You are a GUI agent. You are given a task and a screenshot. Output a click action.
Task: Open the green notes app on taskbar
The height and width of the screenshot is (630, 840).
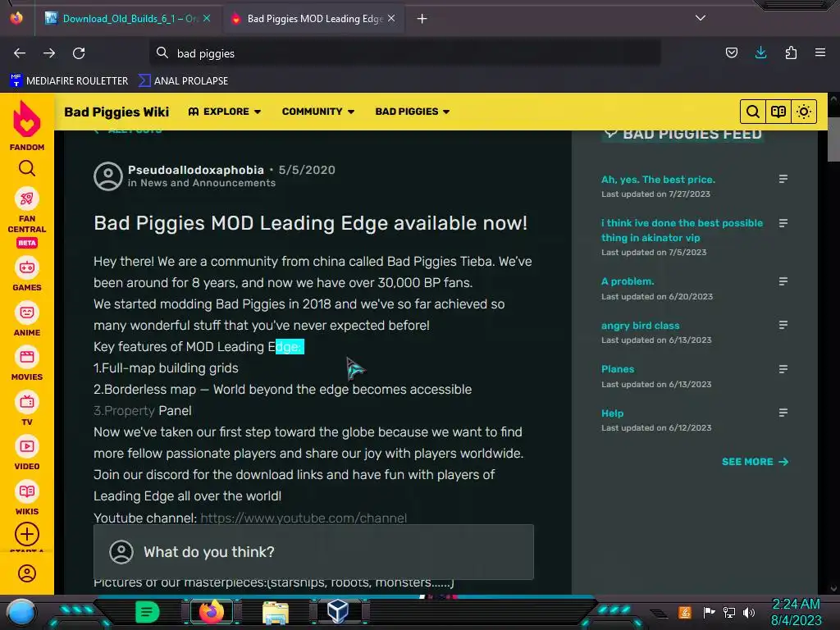[147, 612]
